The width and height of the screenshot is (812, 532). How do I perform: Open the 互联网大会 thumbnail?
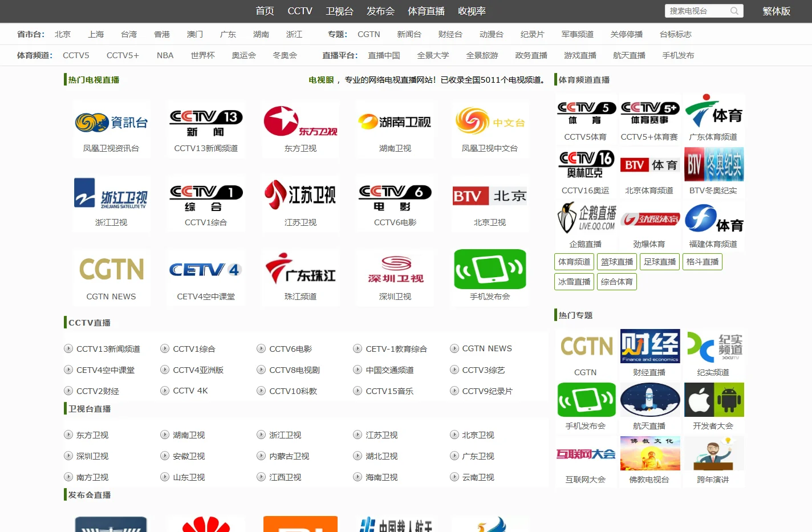pyautogui.click(x=586, y=453)
